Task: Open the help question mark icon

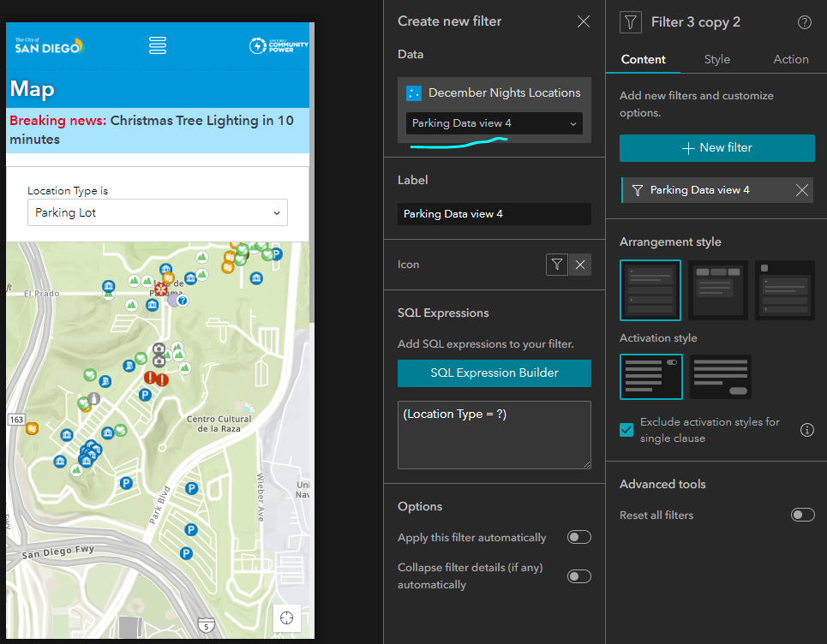Action: coord(805,22)
